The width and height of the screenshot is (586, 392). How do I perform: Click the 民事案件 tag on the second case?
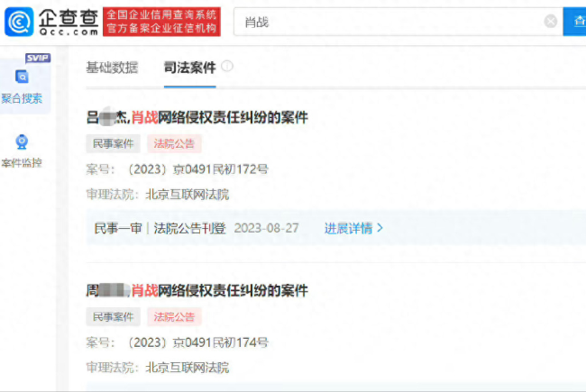[113, 316]
